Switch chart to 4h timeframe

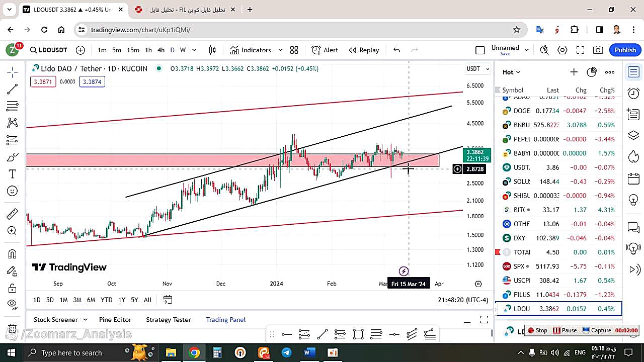[161, 50]
